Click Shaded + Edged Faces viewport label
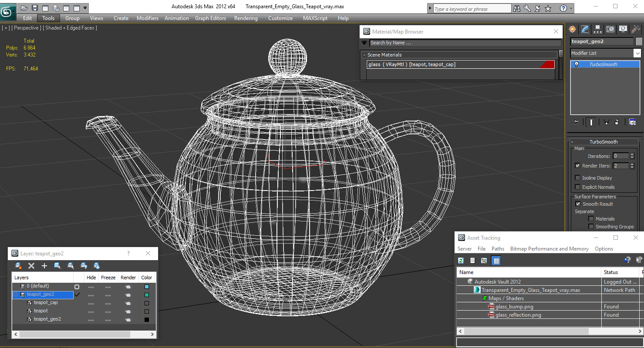The width and height of the screenshot is (644, 348). [70, 28]
